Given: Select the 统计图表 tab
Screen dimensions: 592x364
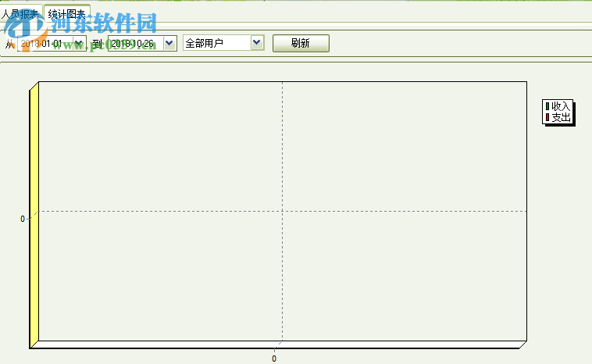Looking at the screenshot, I should pos(67,14).
